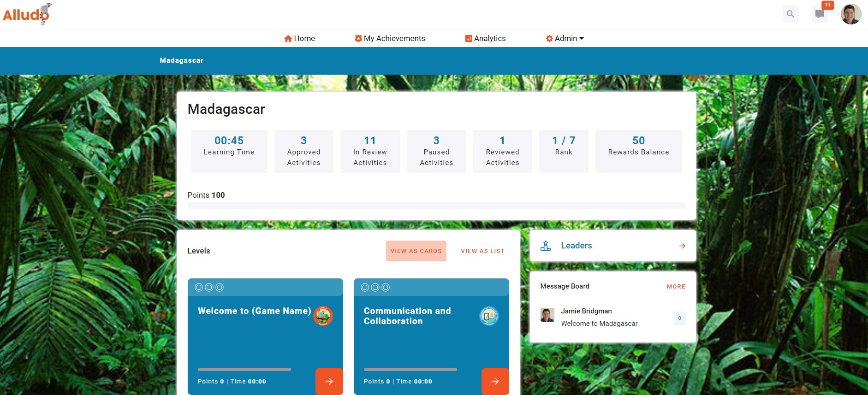Click the Welcome level progress bar
The height and width of the screenshot is (395, 868).
[244, 369]
